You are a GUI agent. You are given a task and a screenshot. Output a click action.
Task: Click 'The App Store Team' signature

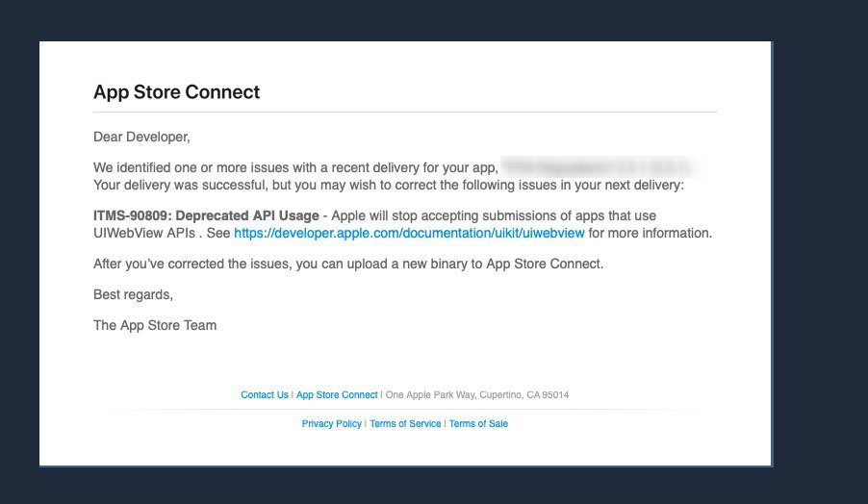pos(155,325)
